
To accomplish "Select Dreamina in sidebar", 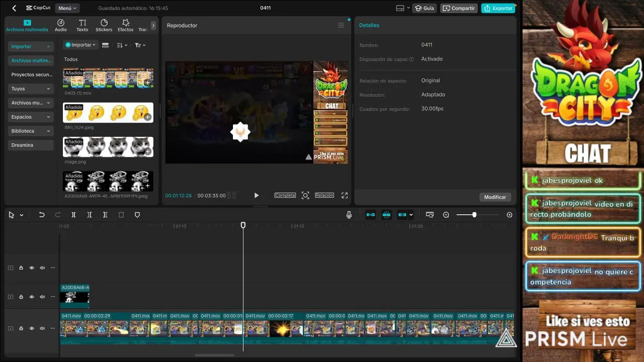I will point(31,145).
